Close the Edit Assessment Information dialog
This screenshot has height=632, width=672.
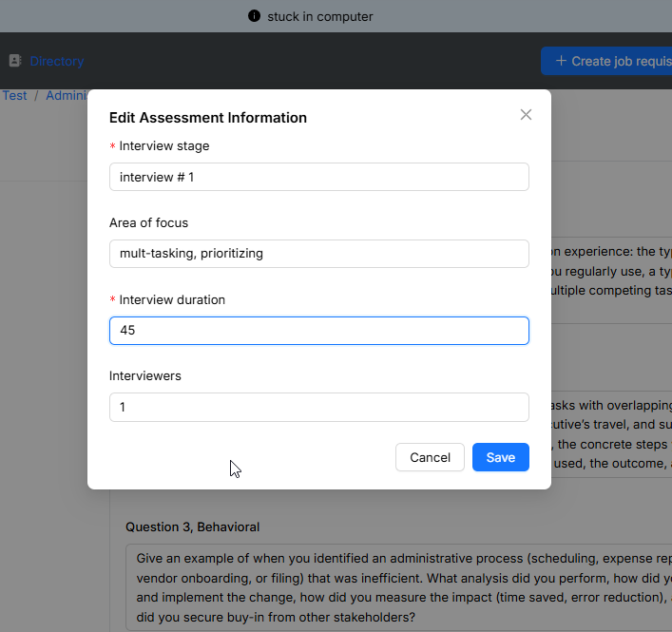(526, 114)
